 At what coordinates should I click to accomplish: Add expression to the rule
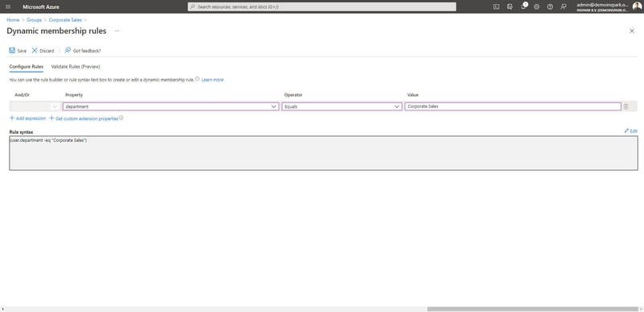[x=27, y=119]
